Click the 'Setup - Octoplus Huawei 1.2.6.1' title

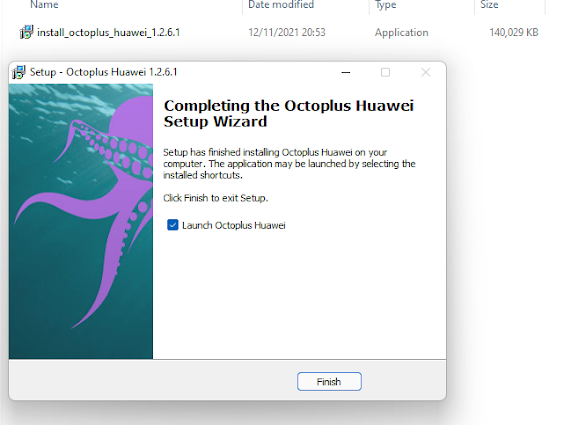coord(104,72)
